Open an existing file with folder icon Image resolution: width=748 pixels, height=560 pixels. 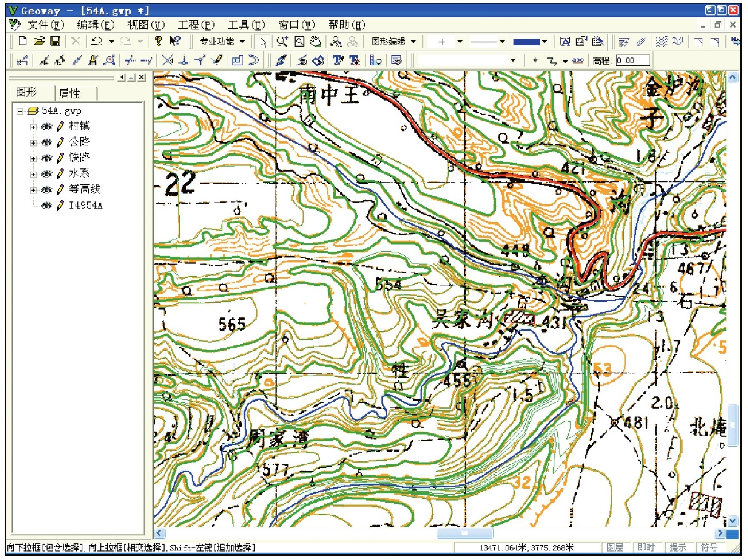39,41
